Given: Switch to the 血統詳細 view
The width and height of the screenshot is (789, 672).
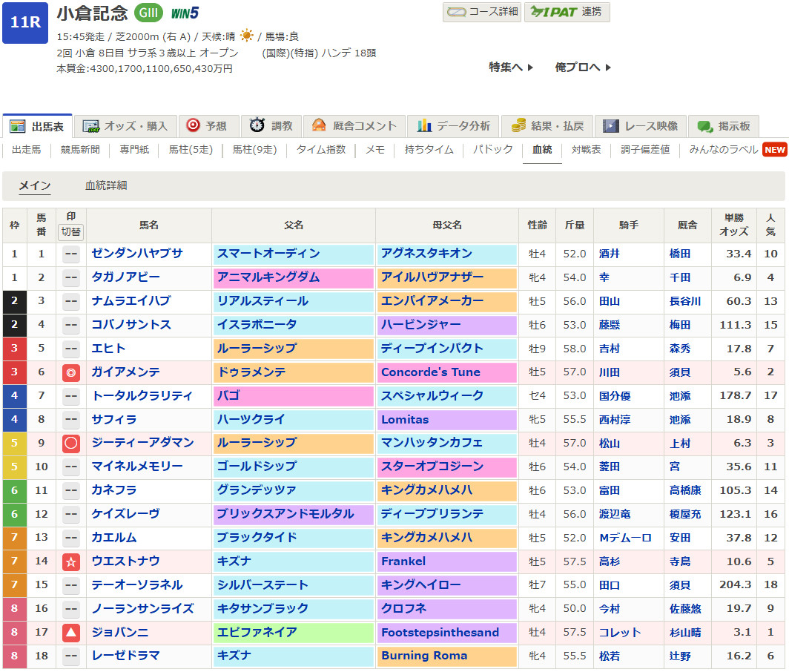Looking at the screenshot, I should [x=105, y=185].
